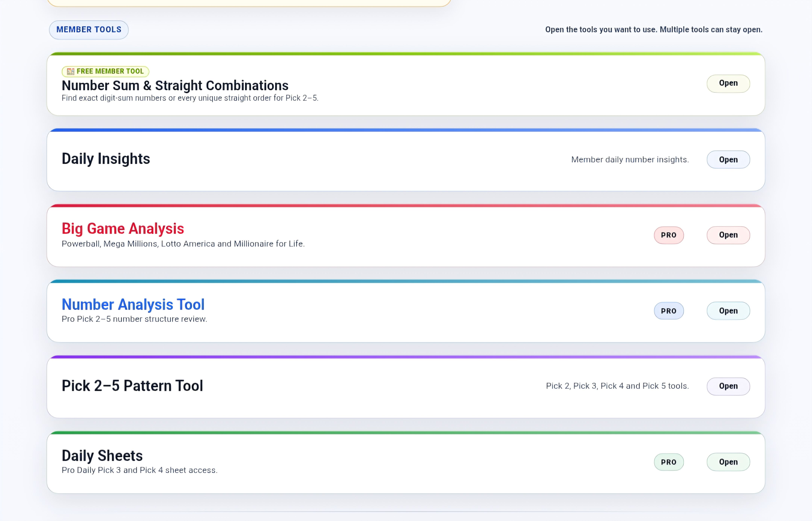The image size is (812, 521).
Task: Click the Number Sum & Straight Combinations heading
Action: pos(175,86)
